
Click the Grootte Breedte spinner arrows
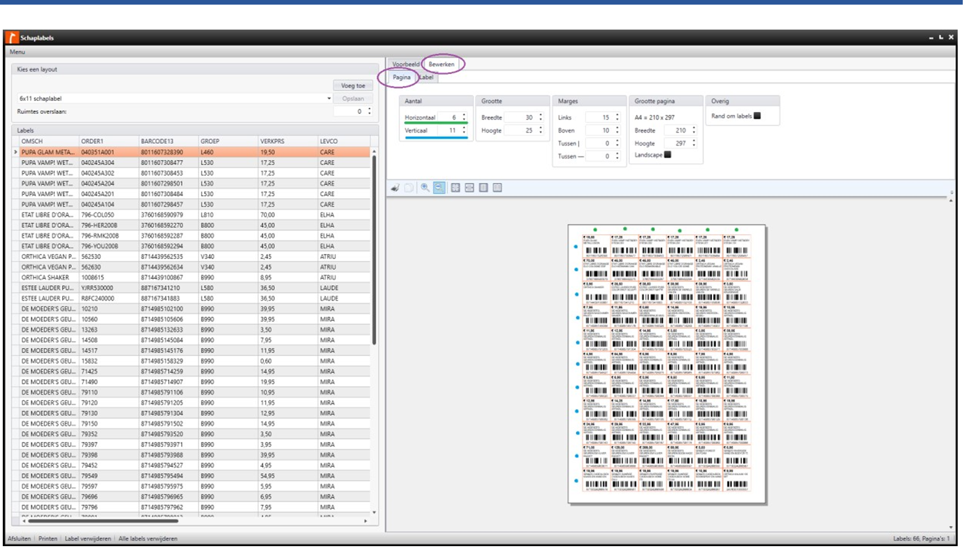point(541,117)
